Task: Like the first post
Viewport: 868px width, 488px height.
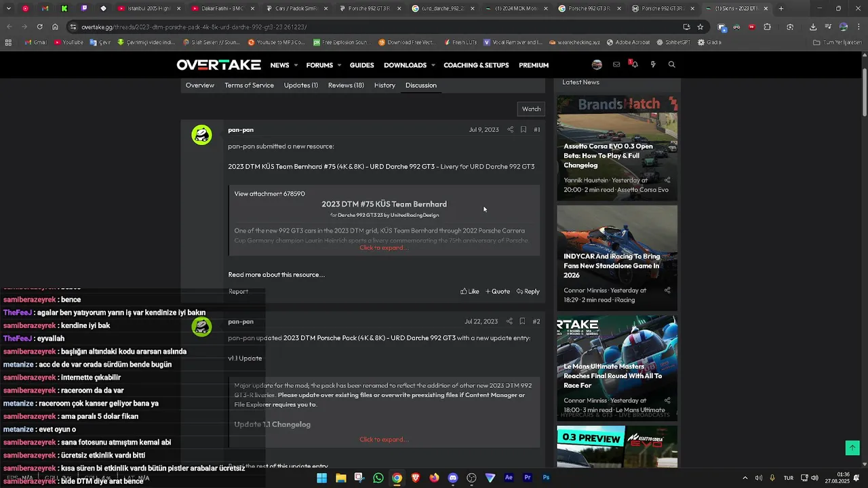Action: pyautogui.click(x=469, y=291)
